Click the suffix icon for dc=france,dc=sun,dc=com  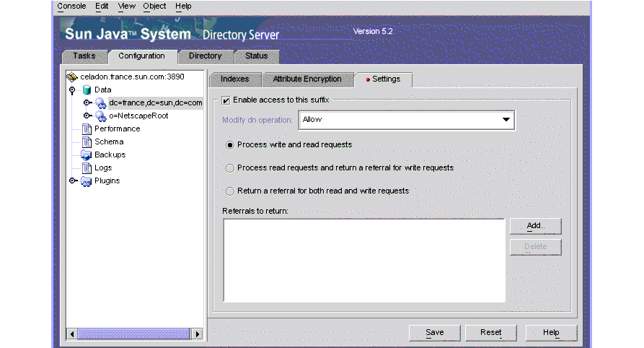(101, 103)
